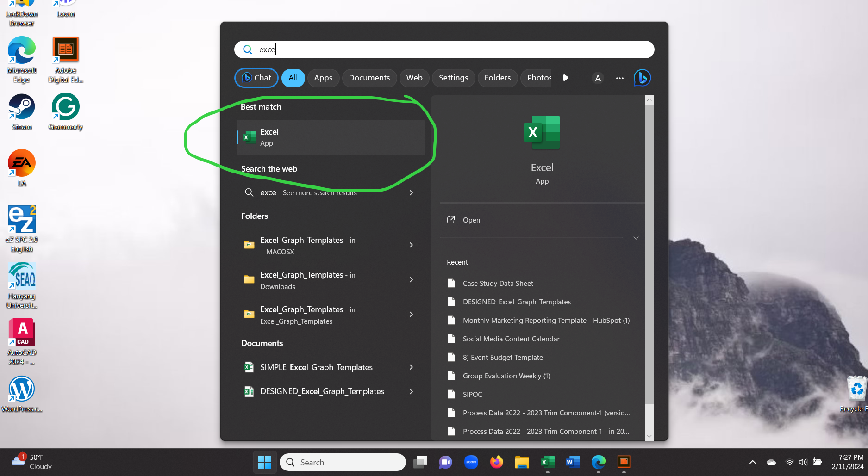This screenshot has height=476, width=868.
Task: Click the Windows Start button
Action: (264, 462)
